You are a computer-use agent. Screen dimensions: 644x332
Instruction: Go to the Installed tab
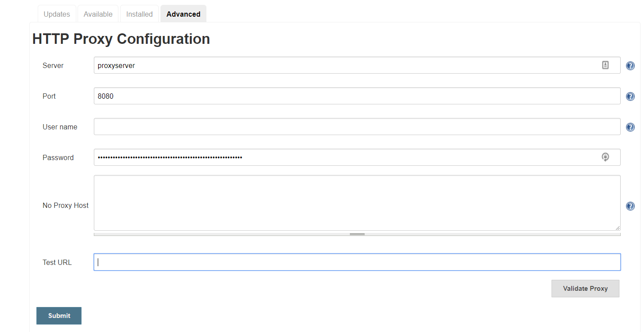tap(139, 14)
